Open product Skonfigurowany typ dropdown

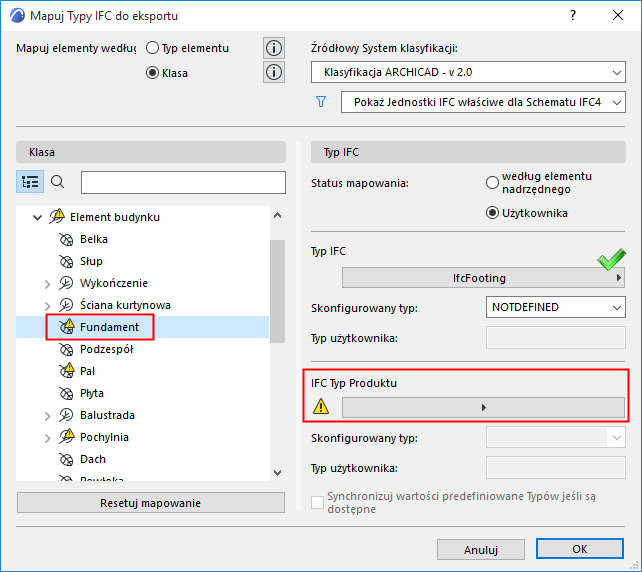coord(556,438)
